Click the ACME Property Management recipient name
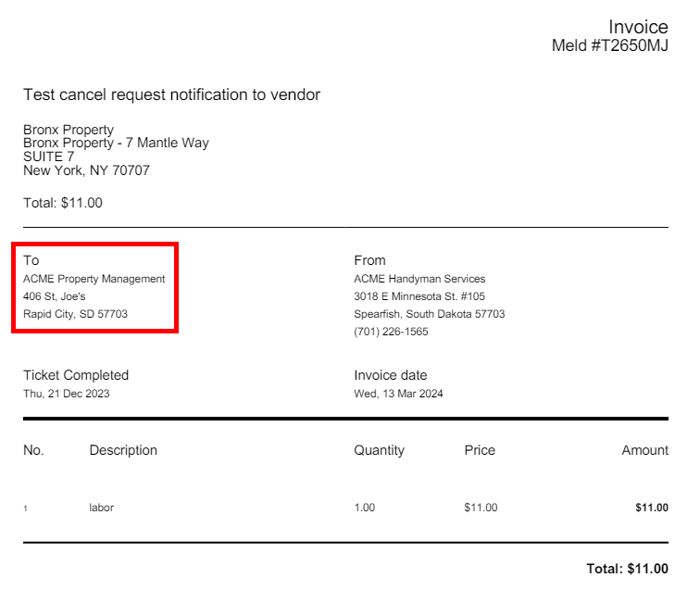 (94, 279)
